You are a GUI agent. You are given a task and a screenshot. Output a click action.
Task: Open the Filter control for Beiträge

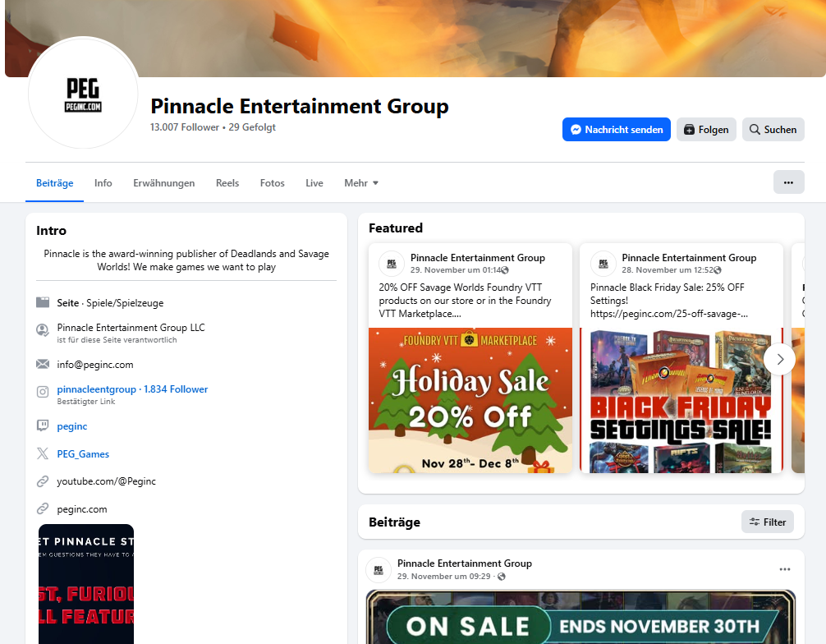[x=767, y=522]
